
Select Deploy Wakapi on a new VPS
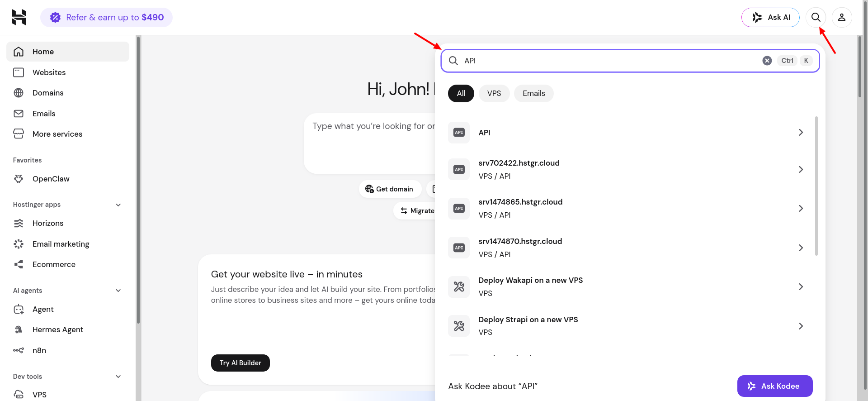click(531, 280)
